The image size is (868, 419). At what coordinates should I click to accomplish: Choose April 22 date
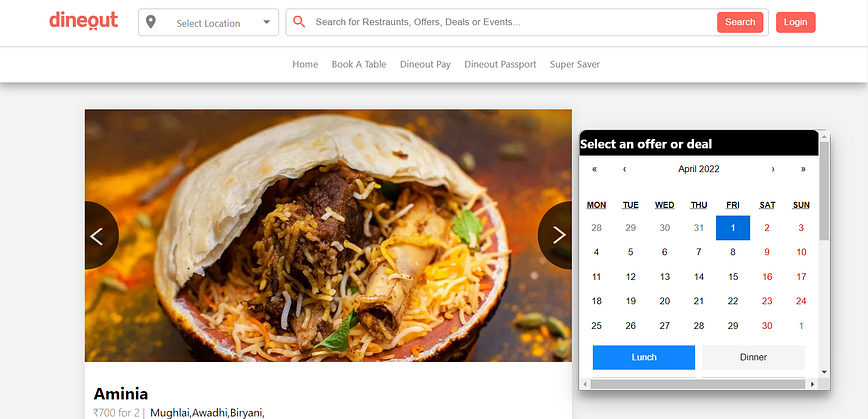[x=733, y=301]
